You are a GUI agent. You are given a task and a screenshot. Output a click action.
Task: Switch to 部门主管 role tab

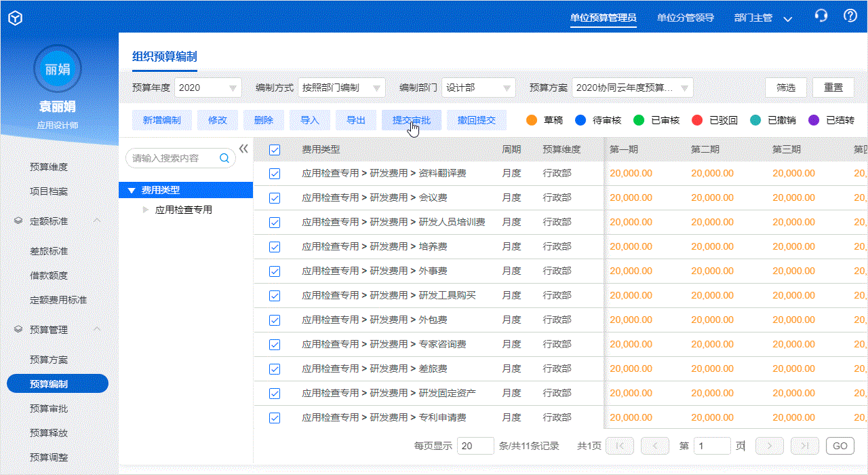click(x=753, y=18)
